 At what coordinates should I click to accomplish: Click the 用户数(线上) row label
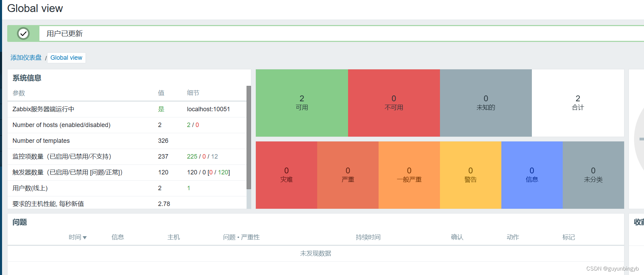tap(30, 188)
